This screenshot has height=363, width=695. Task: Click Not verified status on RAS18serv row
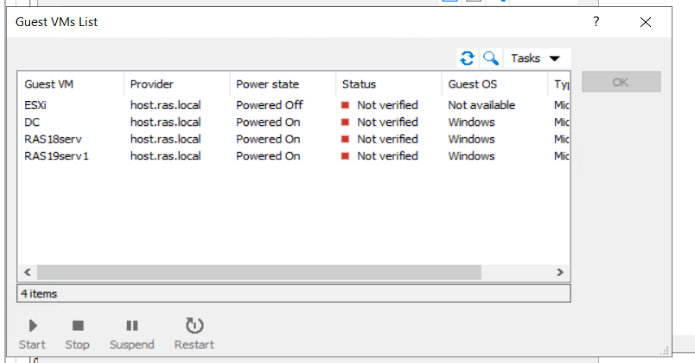[x=387, y=139]
